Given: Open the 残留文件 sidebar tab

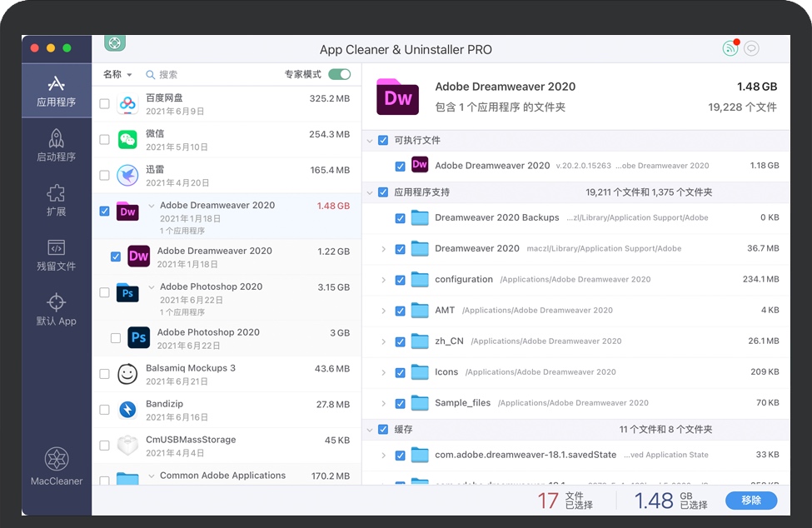Looking at the screenshot, I should [x=56, y=255].
